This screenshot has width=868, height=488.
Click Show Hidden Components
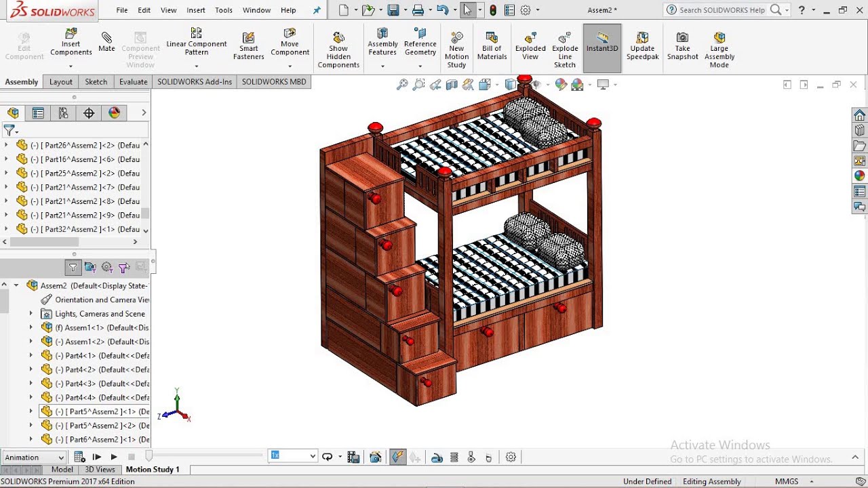coord(338,49)
